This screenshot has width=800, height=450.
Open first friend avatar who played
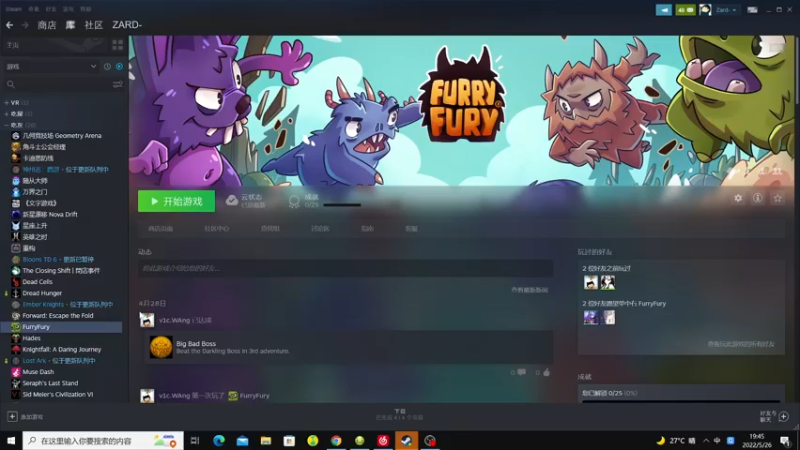pos(591,282)
